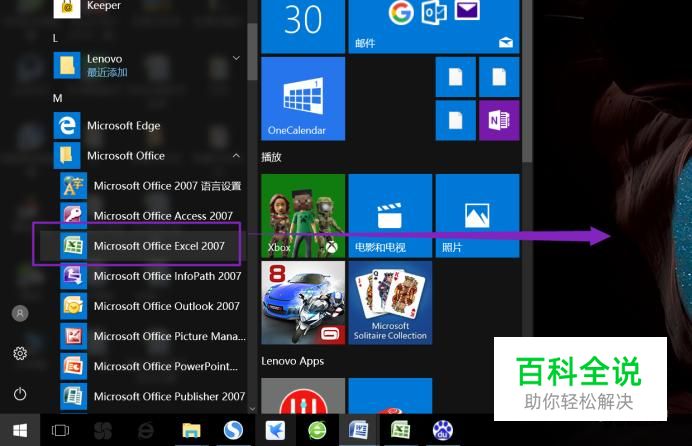
Task: Click the 播放 group heading
Action: [x=271, y=157]
